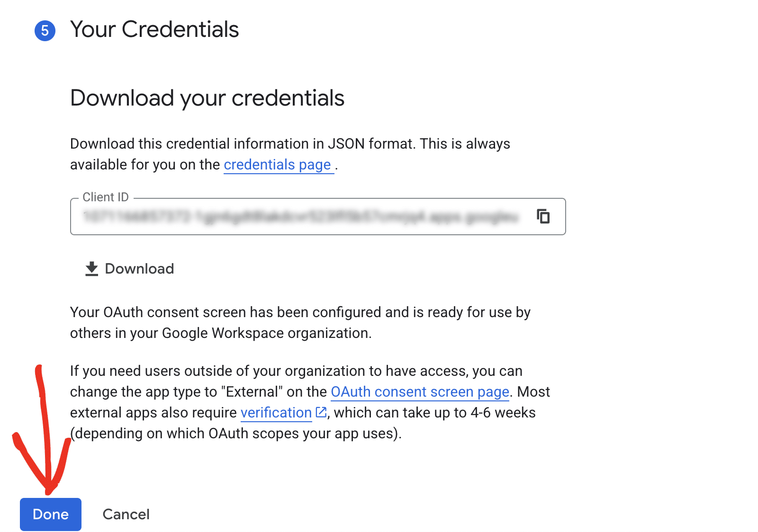Click the external-link icon beside verification
758x532 pixels.
tap(321, 412)
